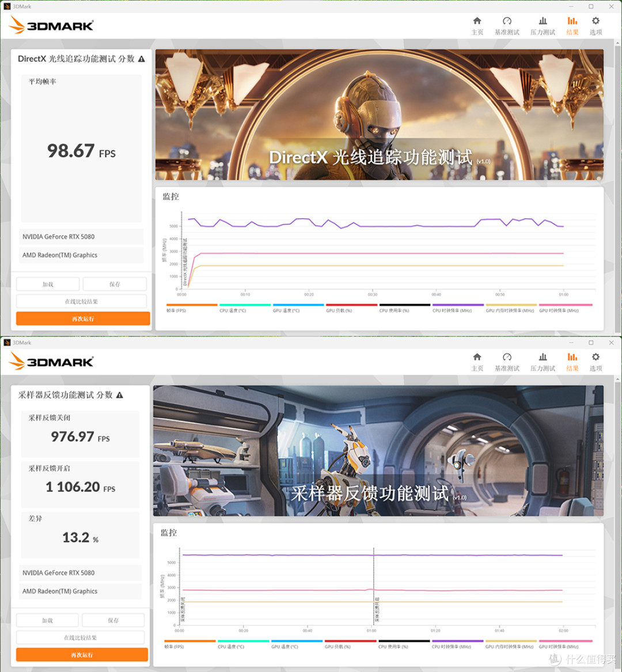This screenshot has height=672, width=622.
Task: Select AMD Radeon(TM) Graphics row in top window
Action: point(81,255)
